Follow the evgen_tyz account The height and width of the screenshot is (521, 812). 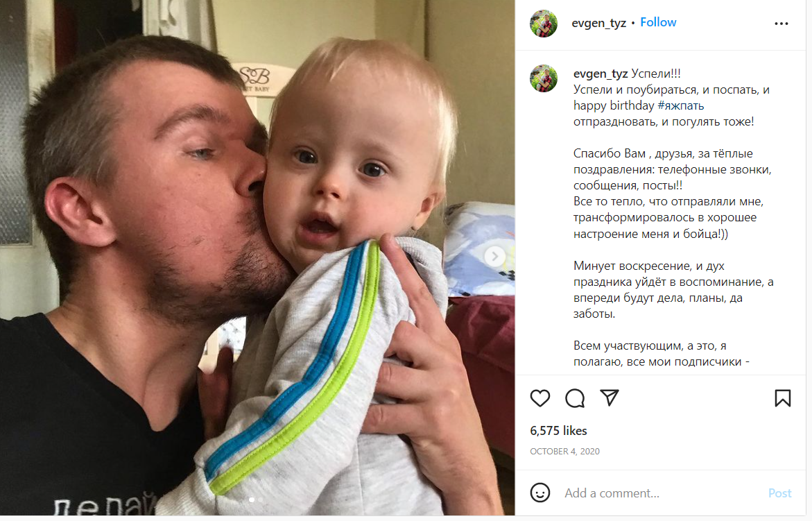pos(658,22)
